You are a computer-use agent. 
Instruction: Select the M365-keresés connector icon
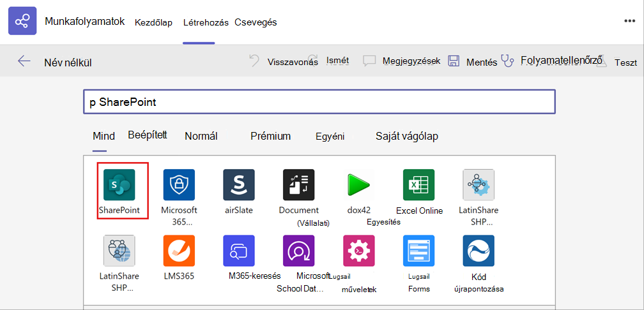click(239, 251)
